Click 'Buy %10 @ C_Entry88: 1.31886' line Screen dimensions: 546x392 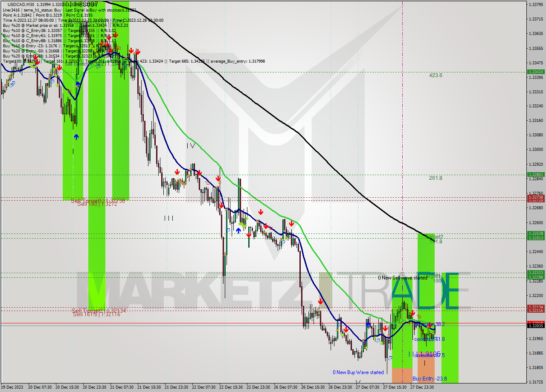coord(32,40)
